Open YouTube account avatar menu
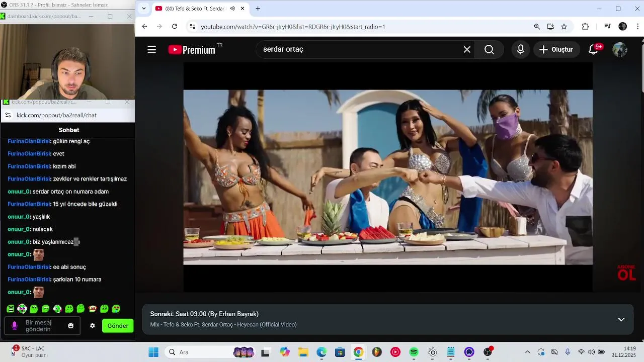Image resolution: width=644 pixels, height=362 pixels. pos(620,49)
